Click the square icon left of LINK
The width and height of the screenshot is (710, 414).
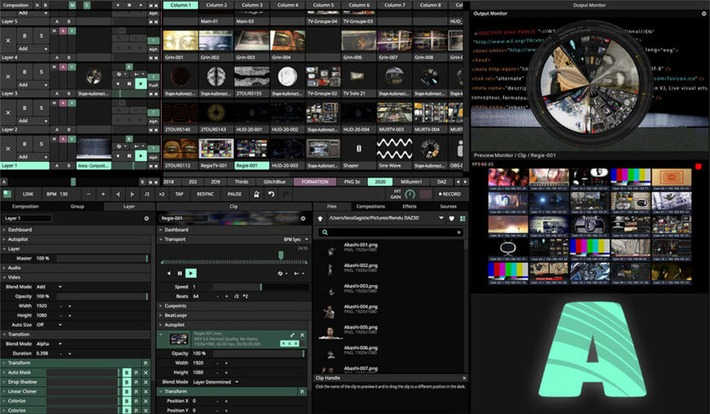click(x=7, y=194)
